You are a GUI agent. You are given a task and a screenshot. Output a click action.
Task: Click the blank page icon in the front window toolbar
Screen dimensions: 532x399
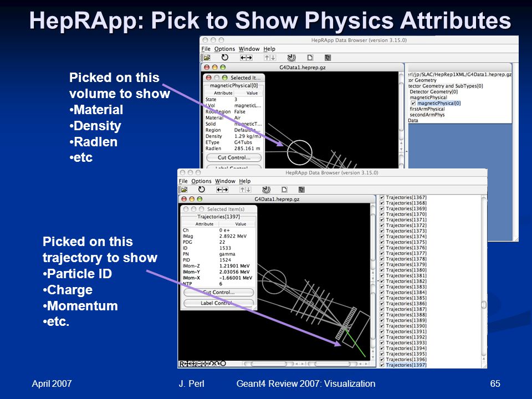pyautogui.click(x=284, y=190)
